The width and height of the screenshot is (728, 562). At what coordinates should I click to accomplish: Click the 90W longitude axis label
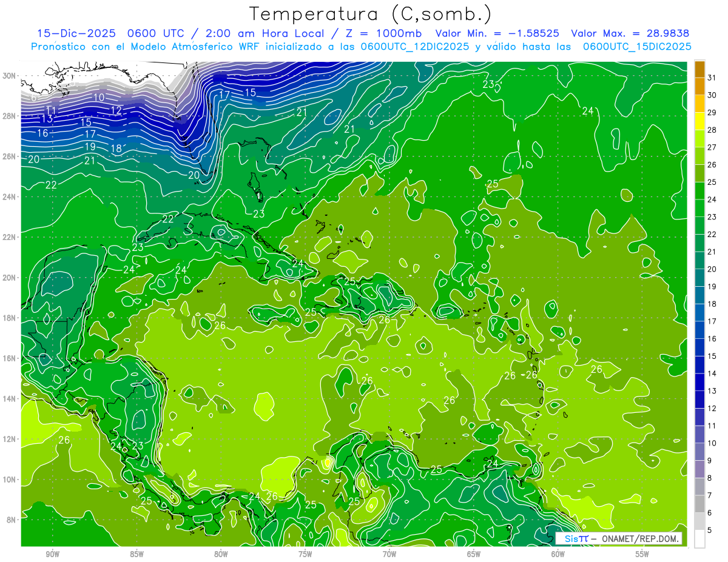53,555
